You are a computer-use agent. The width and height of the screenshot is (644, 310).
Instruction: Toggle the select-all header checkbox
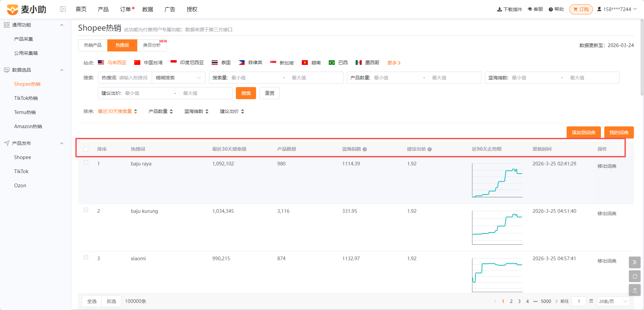pos(86,149)
